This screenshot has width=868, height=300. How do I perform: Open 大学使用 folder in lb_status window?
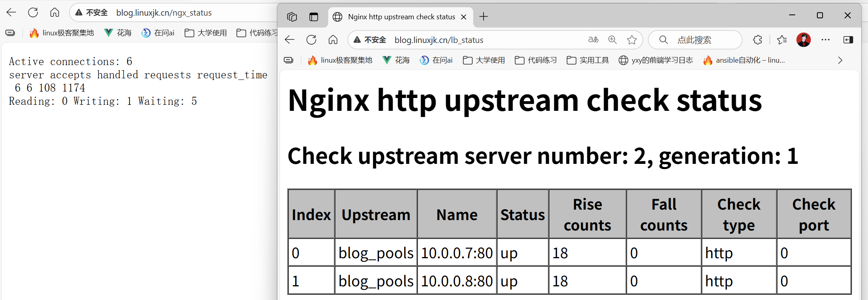click(484, 60)
